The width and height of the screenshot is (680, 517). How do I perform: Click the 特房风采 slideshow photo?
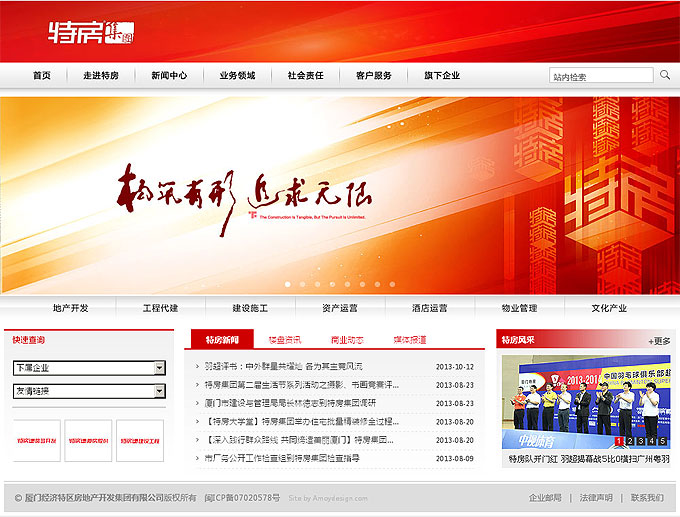tap(584, 400)
